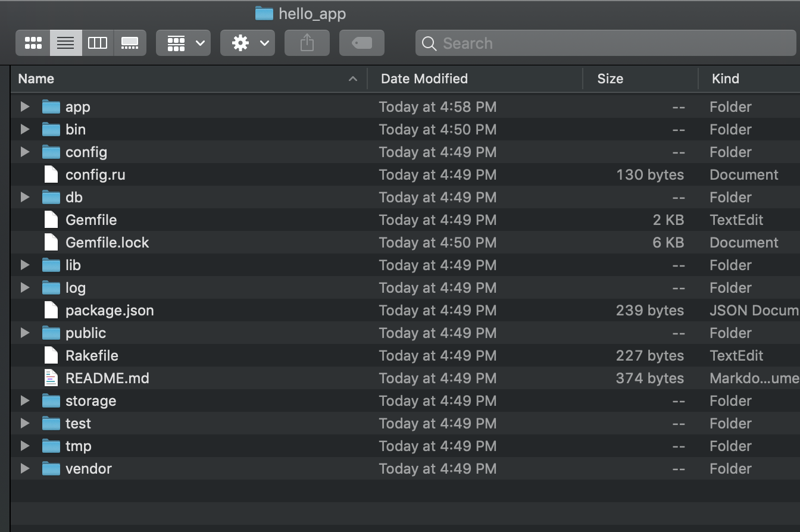Select the bin folder icon
This screenshot has width=800, height=532.
pyautogui.click(x=51, y=129)
